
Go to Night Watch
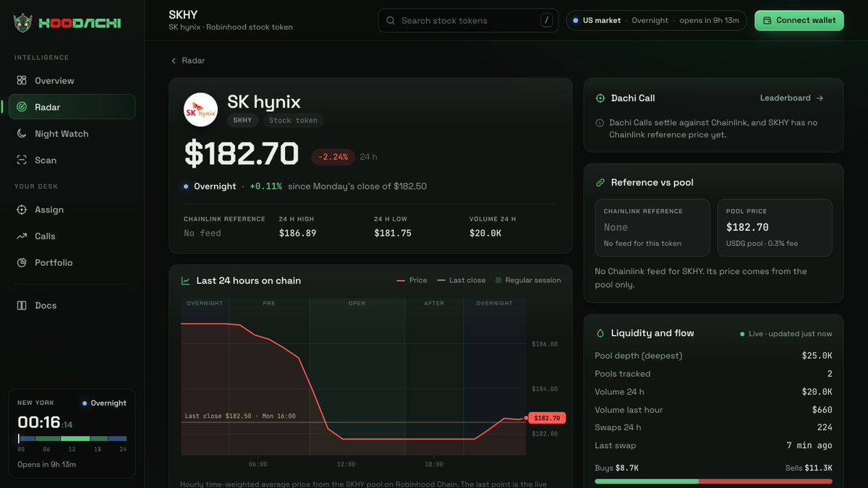pos(72,134)
